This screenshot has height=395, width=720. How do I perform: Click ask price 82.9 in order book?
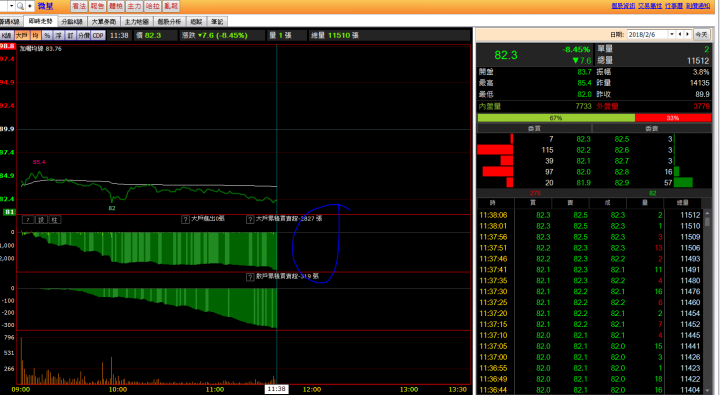coord(622,183)
